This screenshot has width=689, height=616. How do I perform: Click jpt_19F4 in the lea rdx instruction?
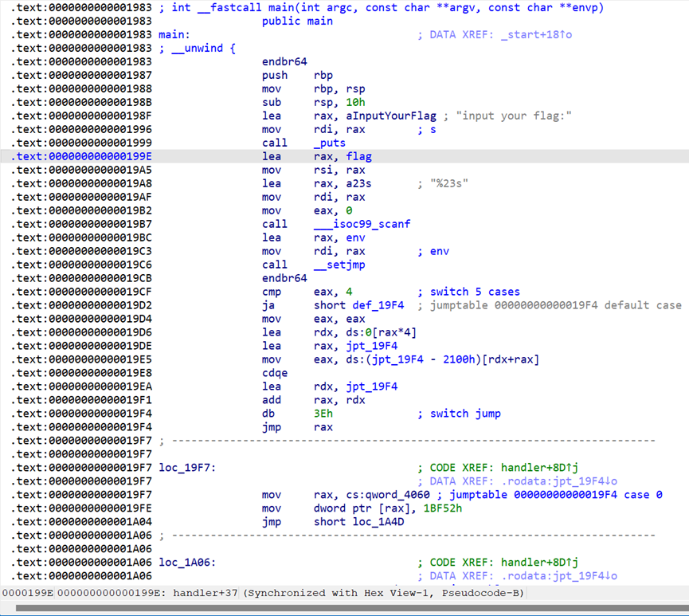pos(371,386)
